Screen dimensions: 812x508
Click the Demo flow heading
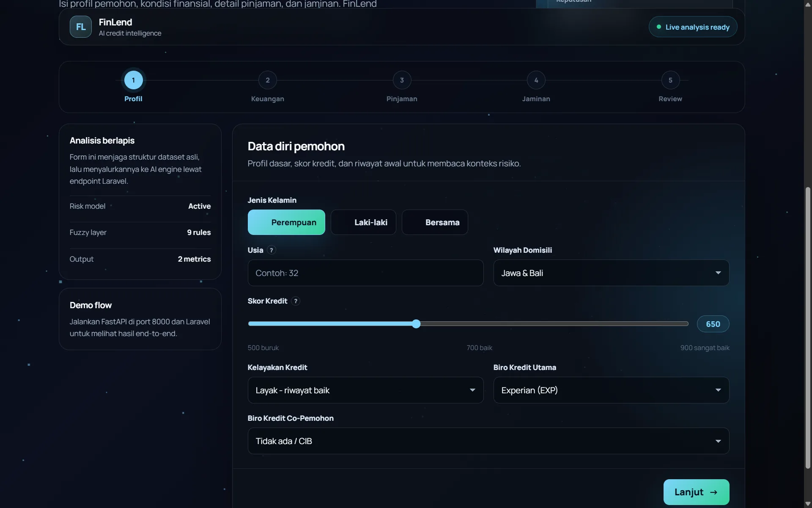click(x=91, y=305)
